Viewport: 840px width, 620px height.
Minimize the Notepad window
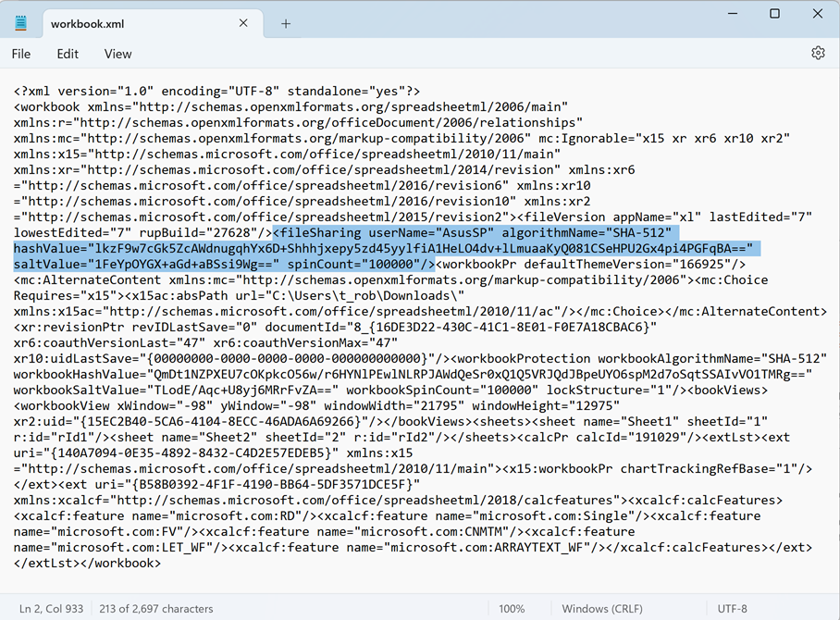coord(732,14)
